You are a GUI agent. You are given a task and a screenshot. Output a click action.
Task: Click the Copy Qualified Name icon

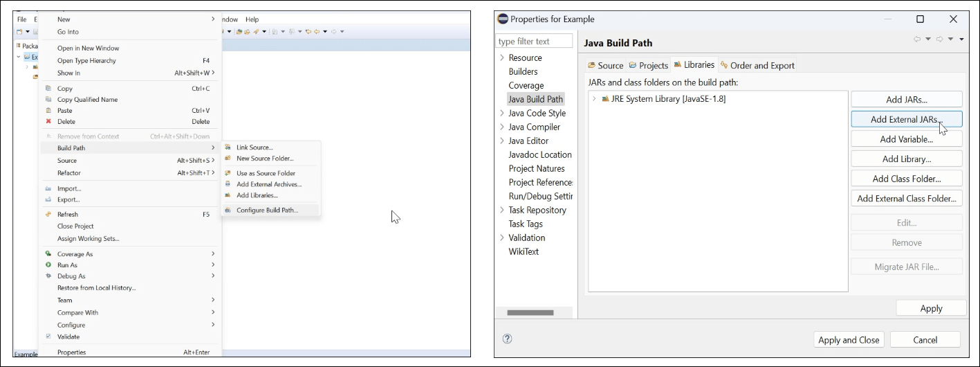click(48, 100)
